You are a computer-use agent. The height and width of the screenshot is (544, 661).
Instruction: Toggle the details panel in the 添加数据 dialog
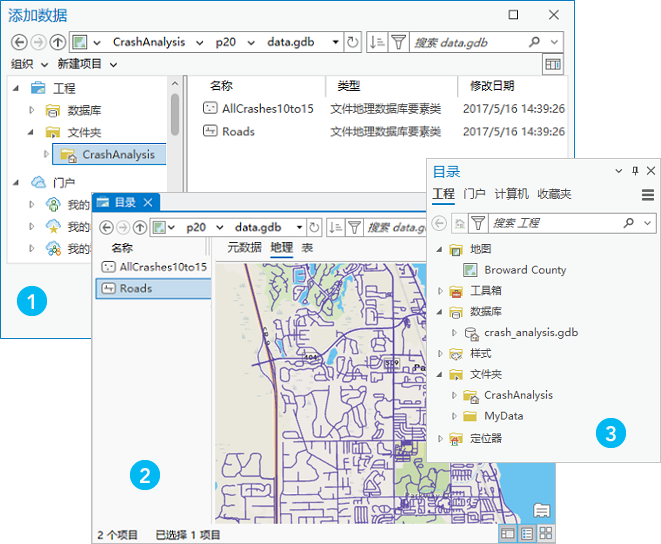click(x=552, y=64)
